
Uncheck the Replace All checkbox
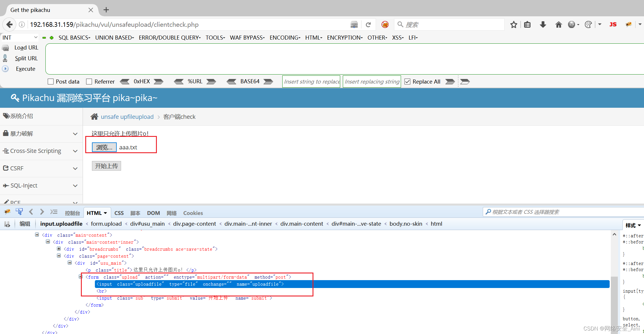(x=407, y=82)
